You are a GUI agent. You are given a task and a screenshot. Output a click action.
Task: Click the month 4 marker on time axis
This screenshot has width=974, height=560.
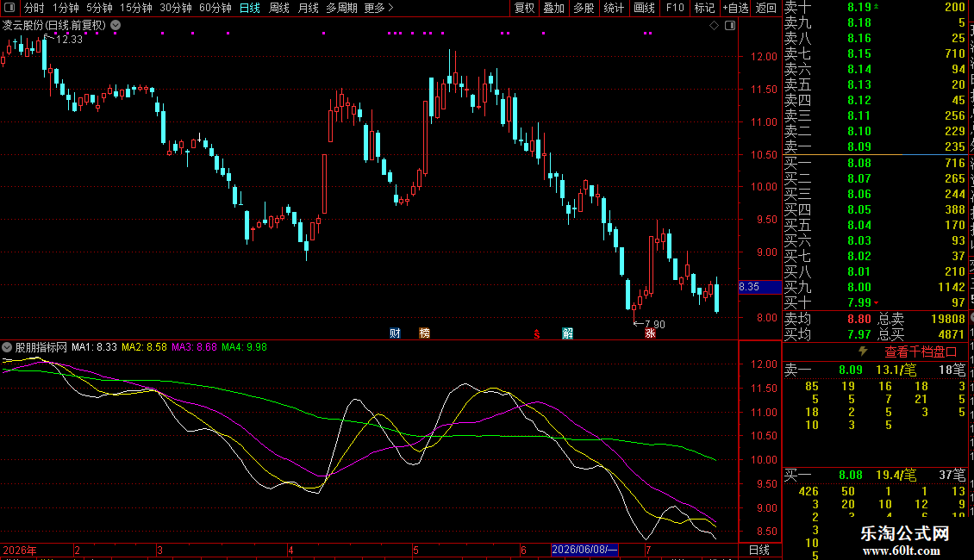point(290,550)
